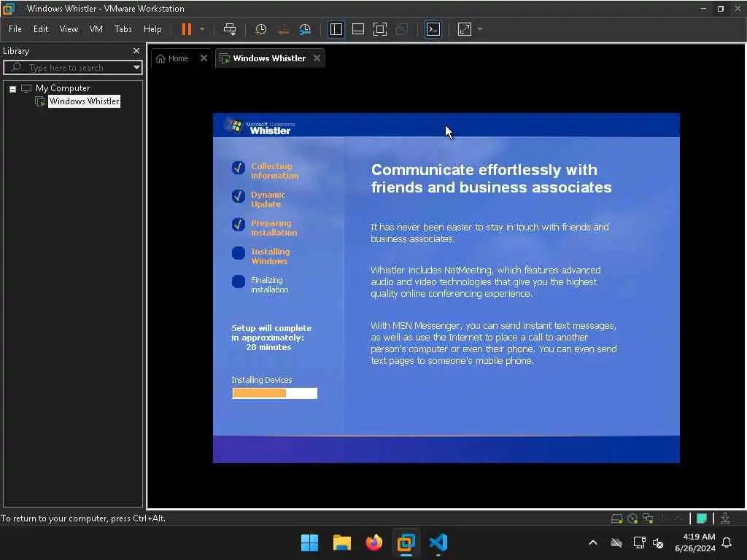Screen dimensions: 747x560
Task: Click the stretch guest display icon
Action: pos(465,29)
